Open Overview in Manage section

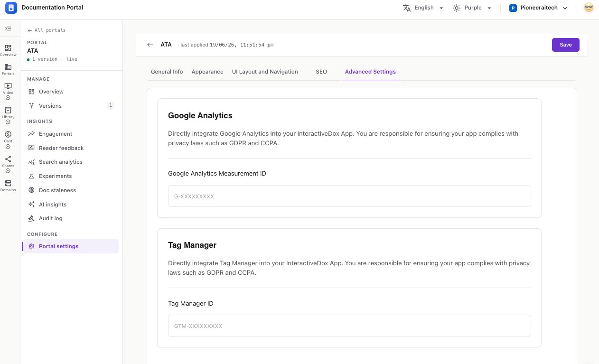tap(71, 92)
